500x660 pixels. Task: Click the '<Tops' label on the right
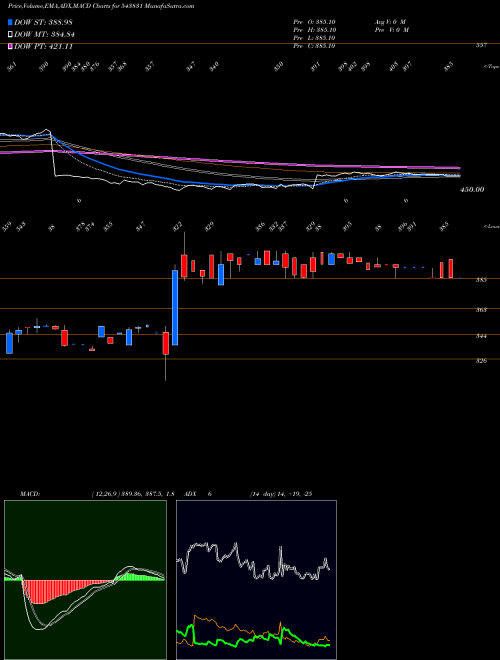491,67
